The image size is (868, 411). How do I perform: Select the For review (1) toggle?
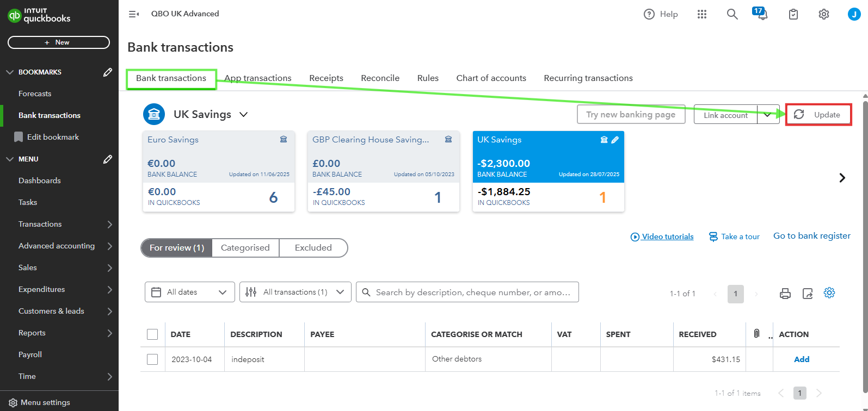[x=176, y=248]
